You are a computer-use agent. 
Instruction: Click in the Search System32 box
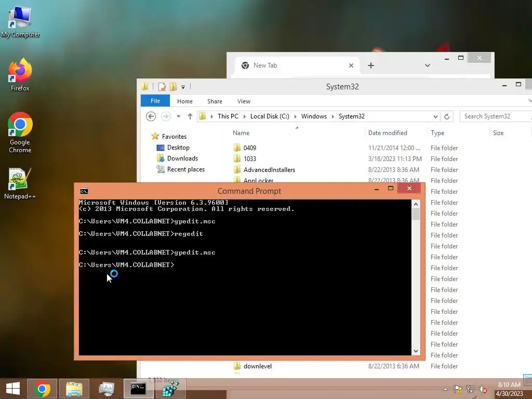(x=495, y=116)
